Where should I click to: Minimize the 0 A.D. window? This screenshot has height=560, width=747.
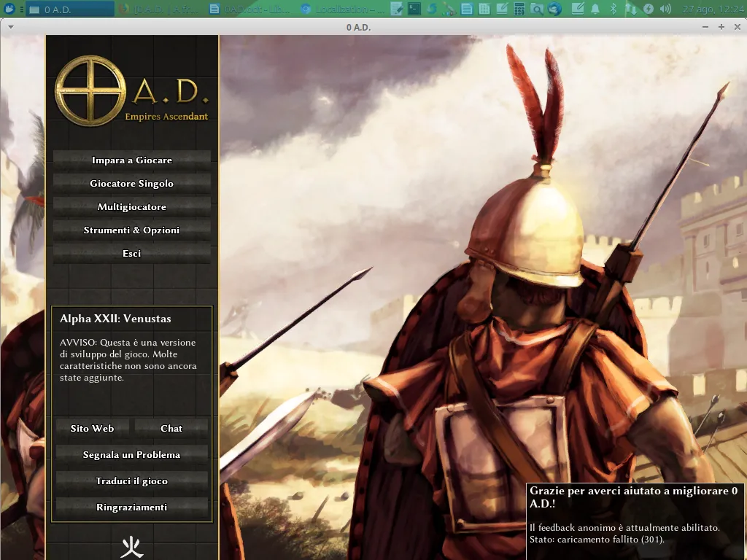tap(705, 27)
